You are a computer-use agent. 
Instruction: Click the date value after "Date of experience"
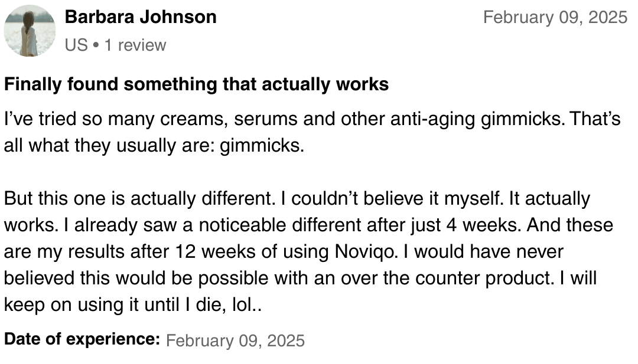tap(235, 340)
